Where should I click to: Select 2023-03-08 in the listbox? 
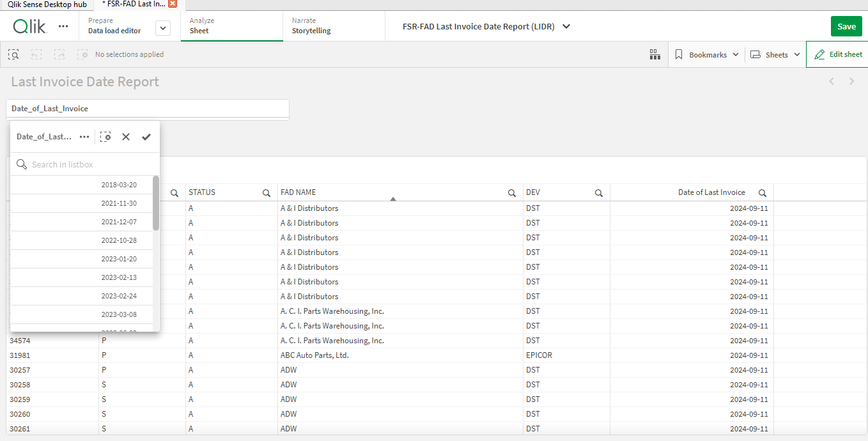pyautogui.click(x=82, y=314)
